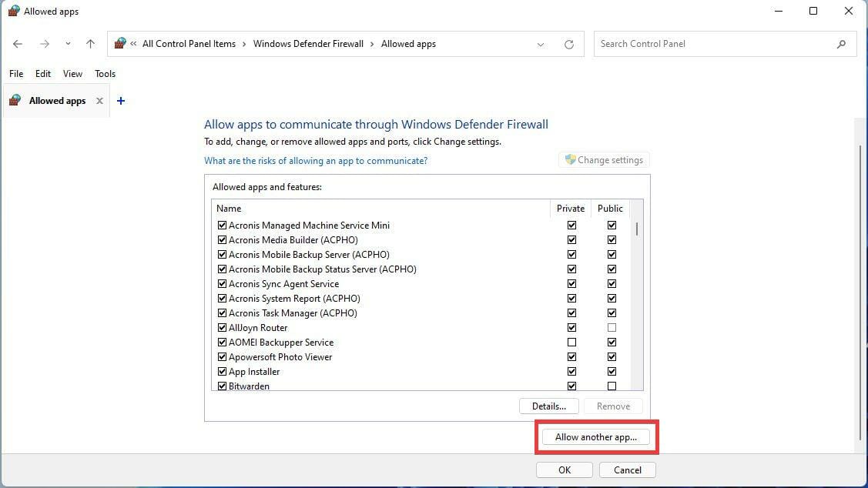Click the Forward navigation arrow
Viewport: 868px width, 488px height.
[45, 44]
